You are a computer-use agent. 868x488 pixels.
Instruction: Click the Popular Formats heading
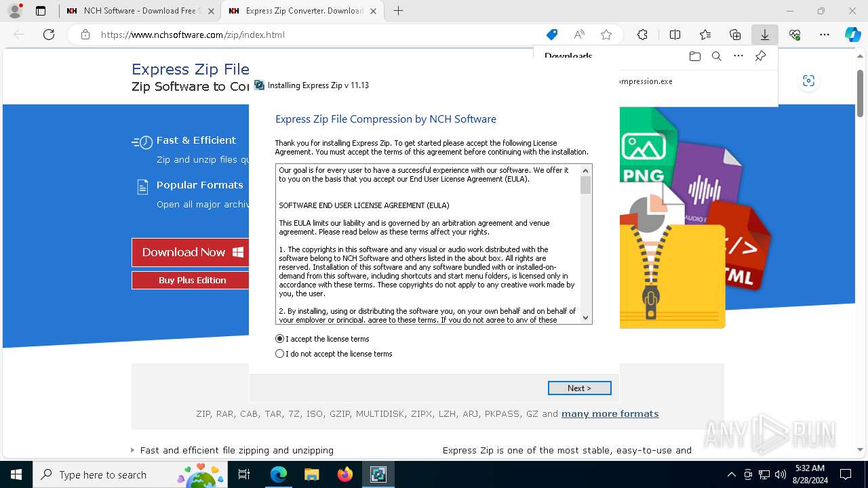[x=199, y=185]
